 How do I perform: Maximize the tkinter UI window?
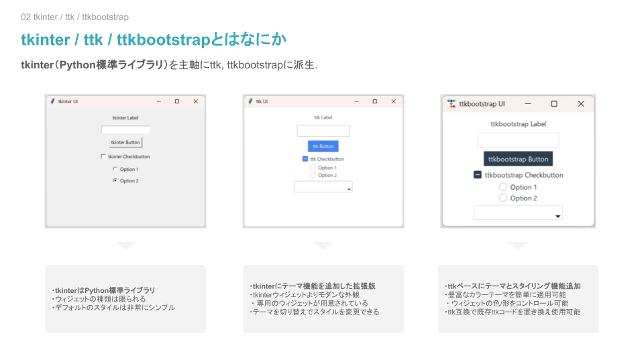pos(177,101)
